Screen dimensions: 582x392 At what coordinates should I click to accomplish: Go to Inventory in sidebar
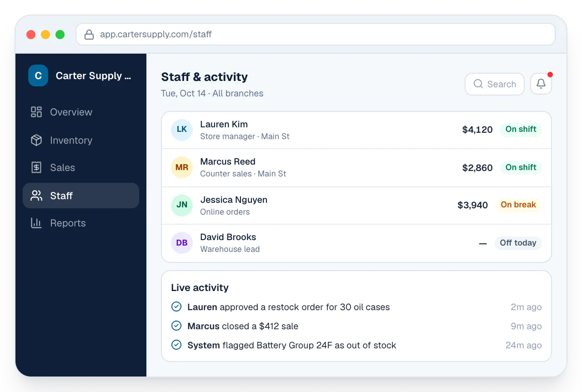pos(81,140)
